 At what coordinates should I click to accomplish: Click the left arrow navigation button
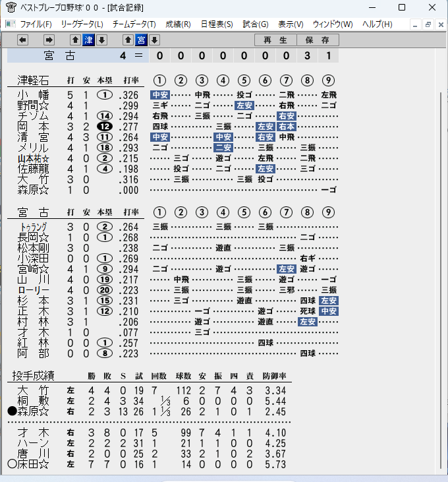[x=22, y=40]
